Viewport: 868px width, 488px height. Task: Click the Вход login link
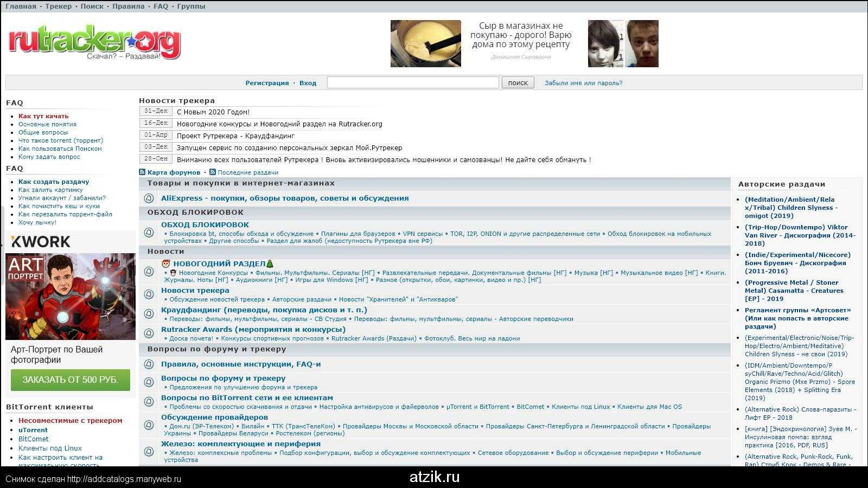pos(308,83)
